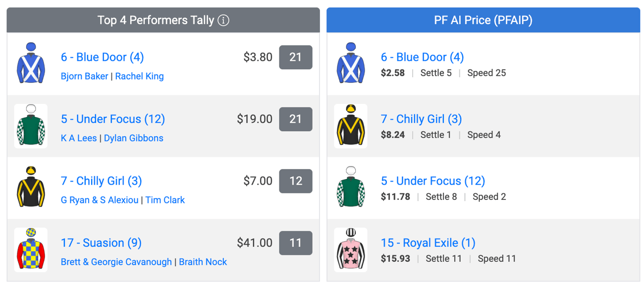Click Blue Door silks icon in PFAIP panel
Screen dimensions: 644x290
351,64
